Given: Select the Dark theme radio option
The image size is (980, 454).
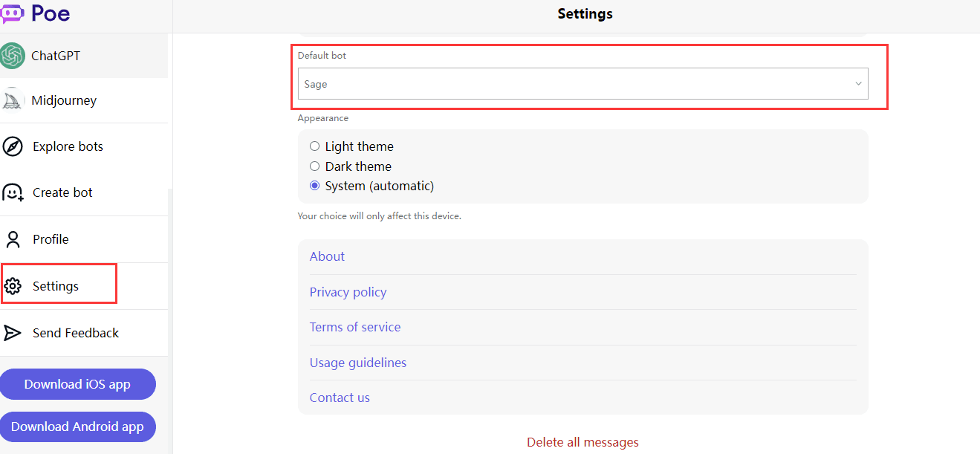Looking at the screenshot, I should click(315, 166).
